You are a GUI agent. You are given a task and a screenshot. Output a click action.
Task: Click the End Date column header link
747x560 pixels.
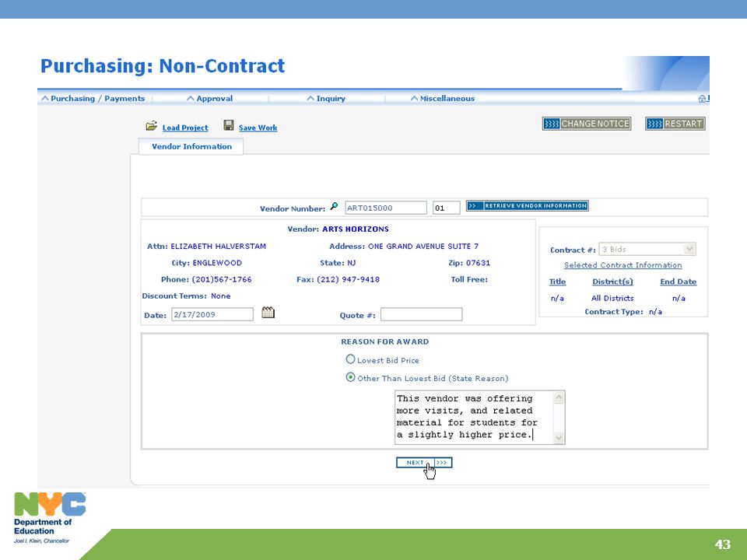pos(678,282)
